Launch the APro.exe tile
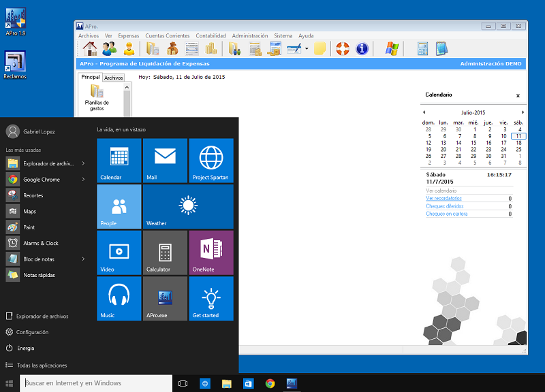The image size is (545, 392). click(x=164, y=298)
